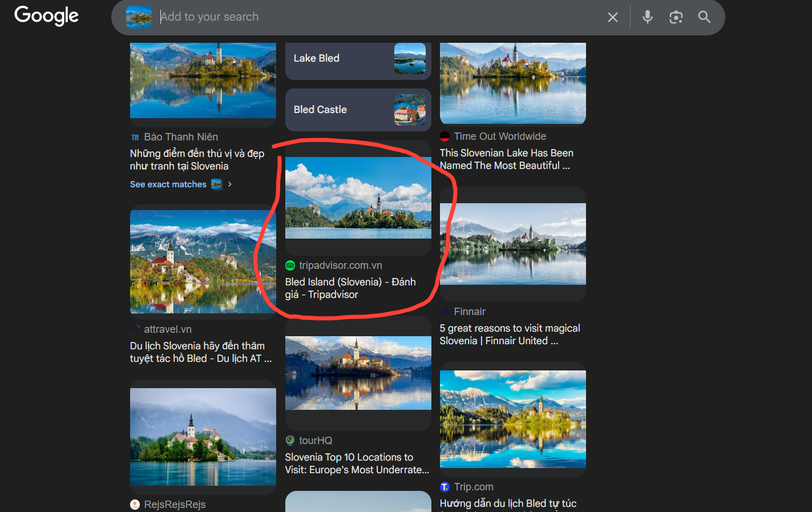Open the Tripadvisor Bled Island image
This screenshot has height=512, width=812.
(358, 197)
